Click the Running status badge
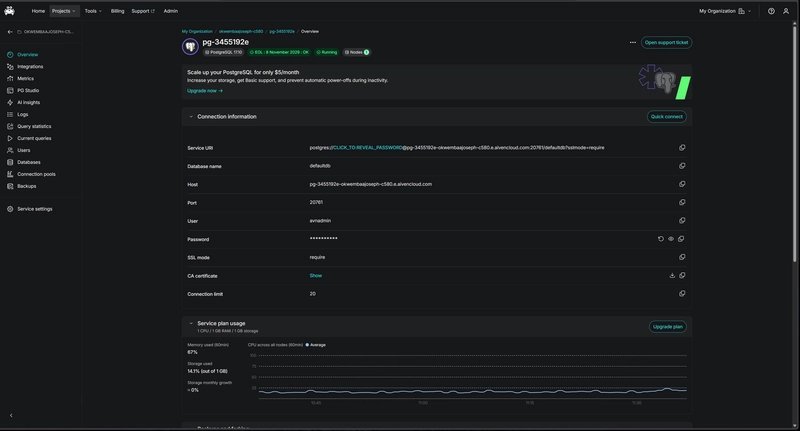The height and width of the screenshot is (431, 800). pos(327,52)
